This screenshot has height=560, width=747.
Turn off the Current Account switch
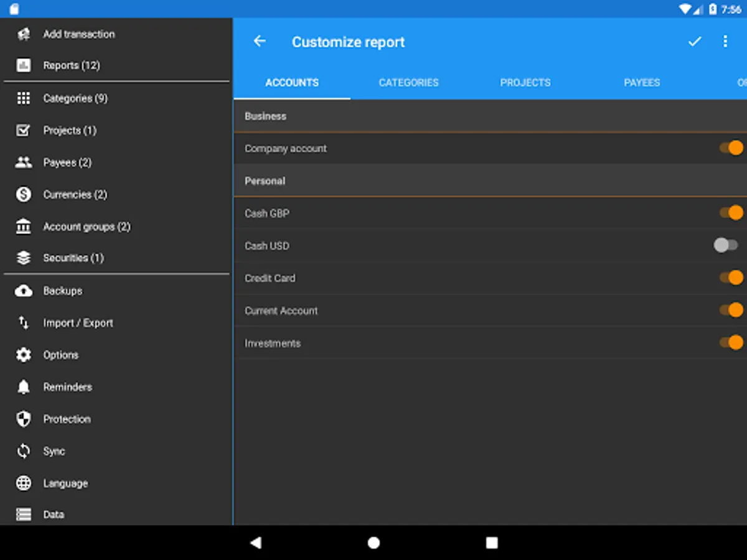[x=731, y=310]
